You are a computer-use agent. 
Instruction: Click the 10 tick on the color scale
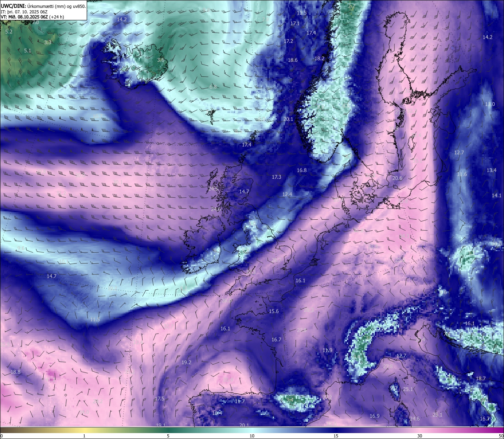[252, 436]
